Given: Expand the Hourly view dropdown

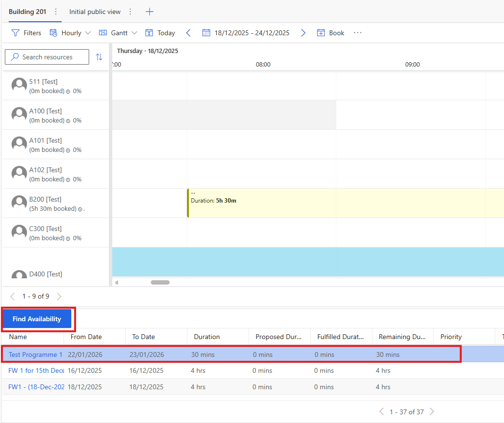Looking at the screenshot, I should point(70,33).
